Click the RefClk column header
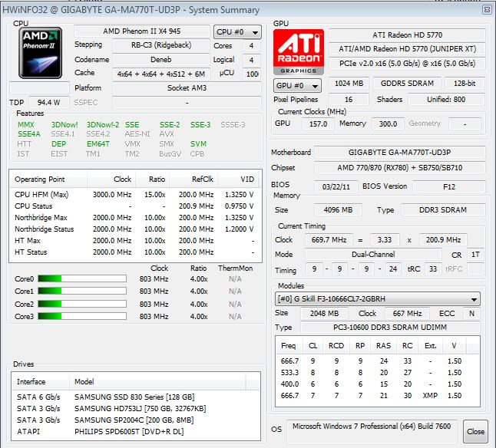The width and height of the screenshot is (496, 448). pos(193,180)
